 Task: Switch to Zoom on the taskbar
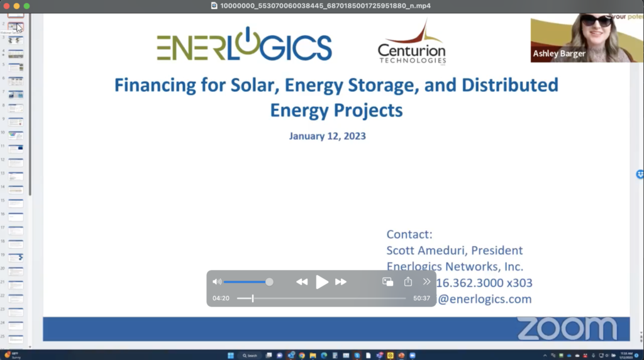413,356
